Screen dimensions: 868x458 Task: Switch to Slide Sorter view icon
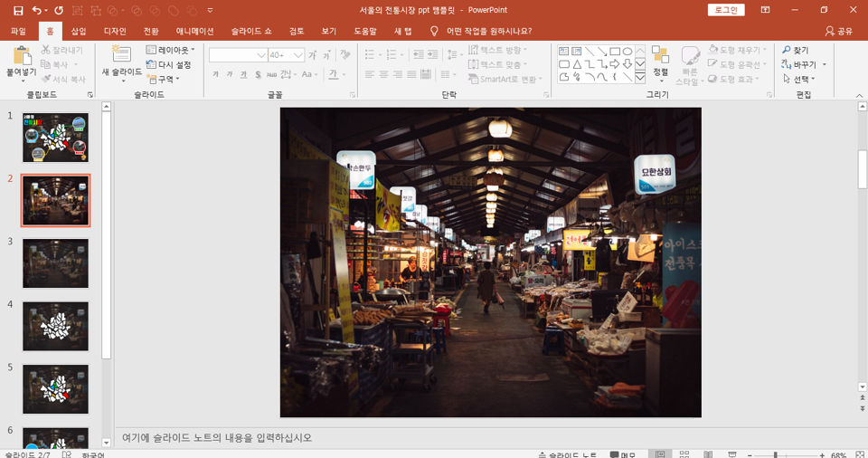coord(684,454)
